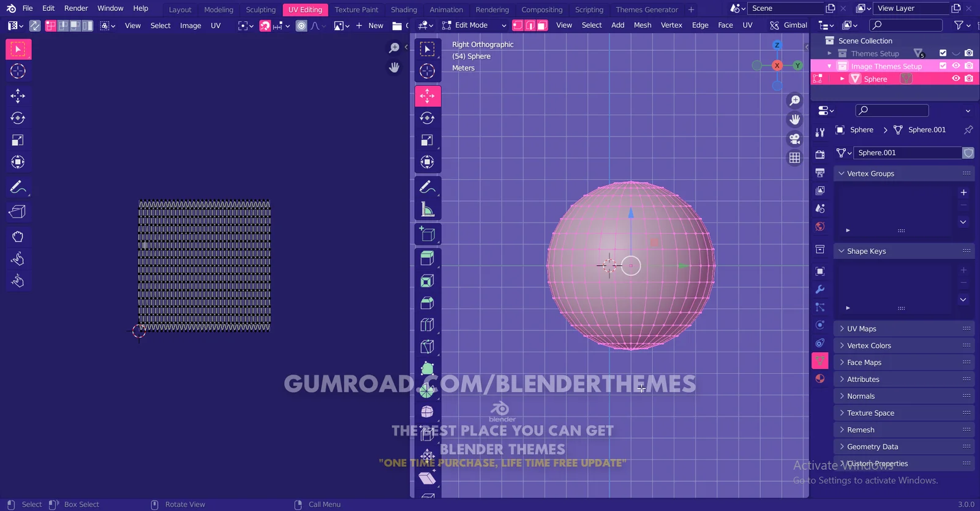Select the Move tool in 3D viewport

tap(428, 96)
